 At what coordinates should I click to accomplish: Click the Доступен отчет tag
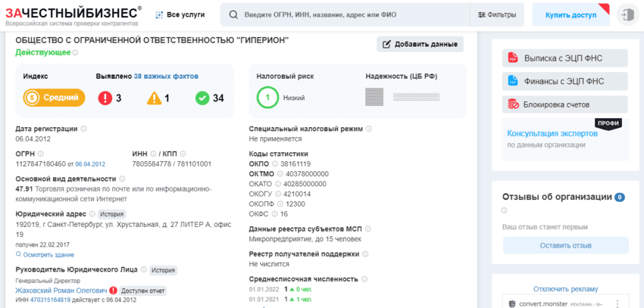(x=143, y=291)
